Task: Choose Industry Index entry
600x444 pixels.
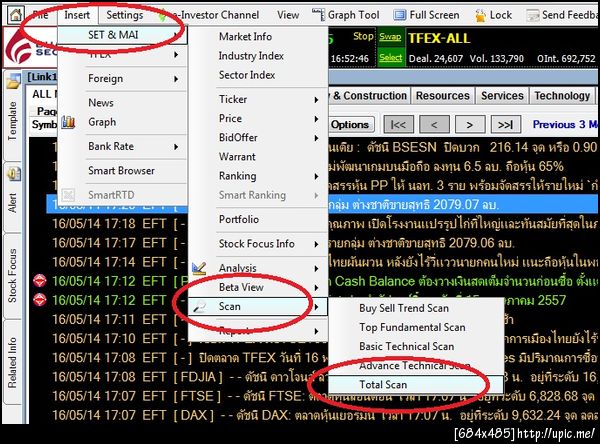Action: pyautogui.click(x=251, y=56)
